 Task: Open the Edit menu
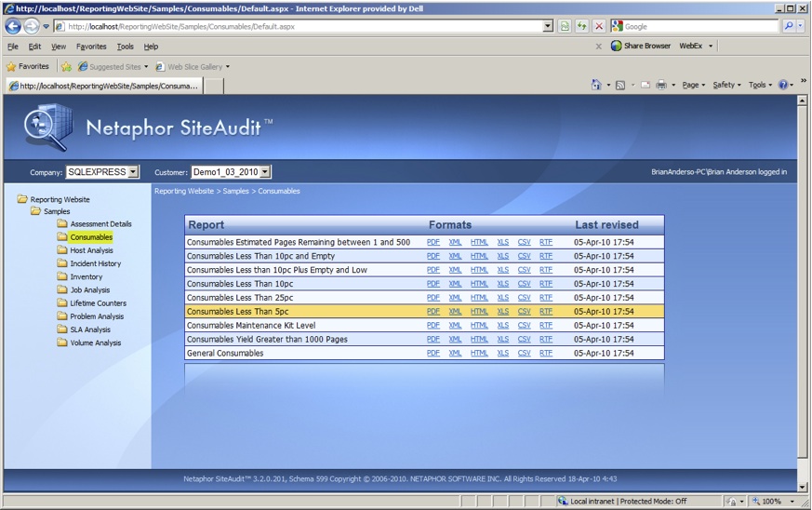(34, 47)
